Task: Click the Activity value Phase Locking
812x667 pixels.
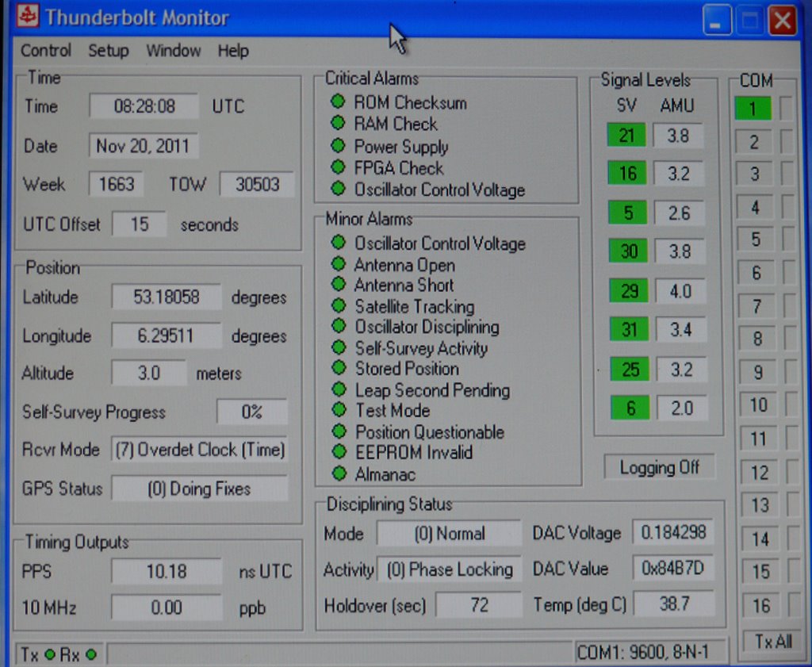Action: click(x=449, y=569)
